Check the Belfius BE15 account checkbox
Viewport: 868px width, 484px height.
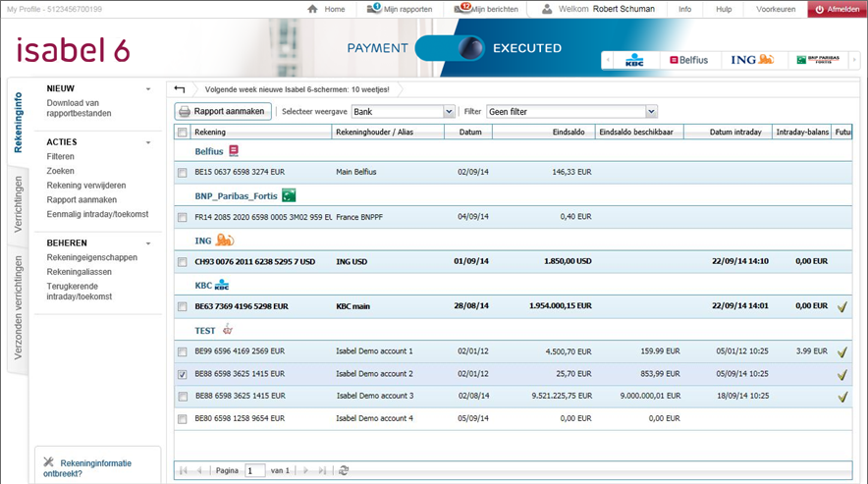pos(183,173)
